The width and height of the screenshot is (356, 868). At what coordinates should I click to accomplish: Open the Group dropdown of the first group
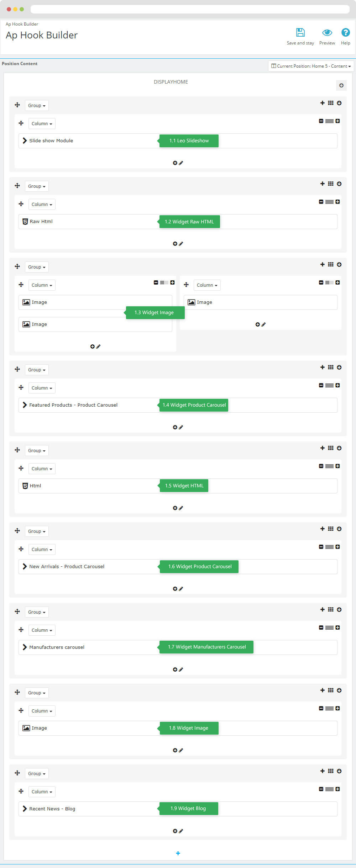coord(37,105)
